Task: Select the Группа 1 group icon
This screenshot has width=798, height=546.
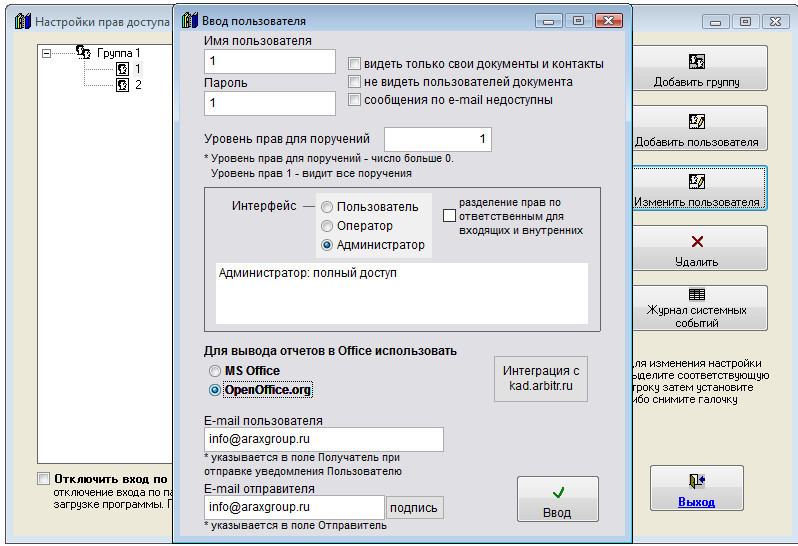Action: [83, 51]
